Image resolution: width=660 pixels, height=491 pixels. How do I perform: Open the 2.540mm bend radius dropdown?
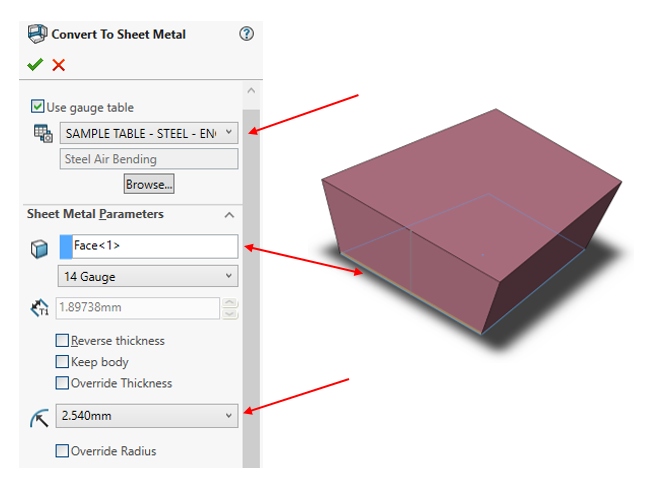(229, 415)
